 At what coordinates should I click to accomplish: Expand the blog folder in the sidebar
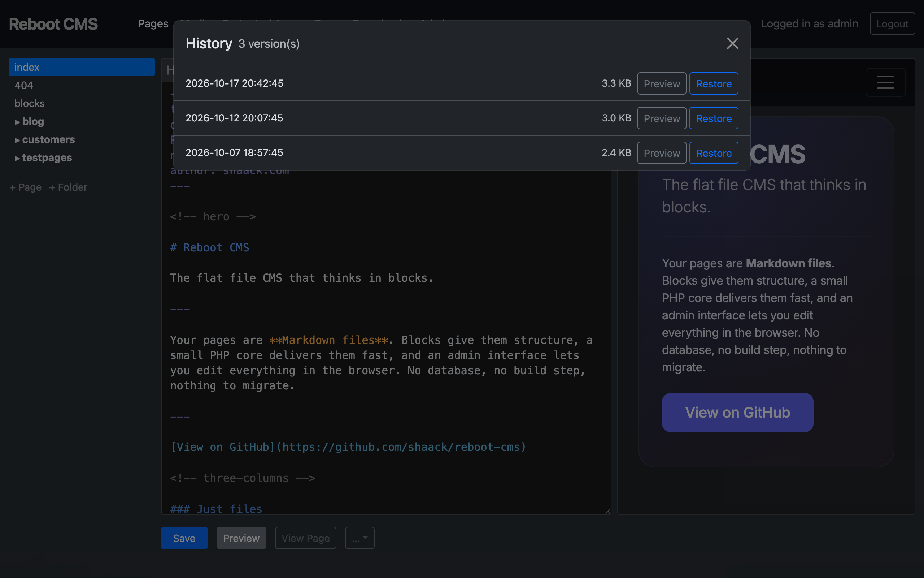pos(29,122)
